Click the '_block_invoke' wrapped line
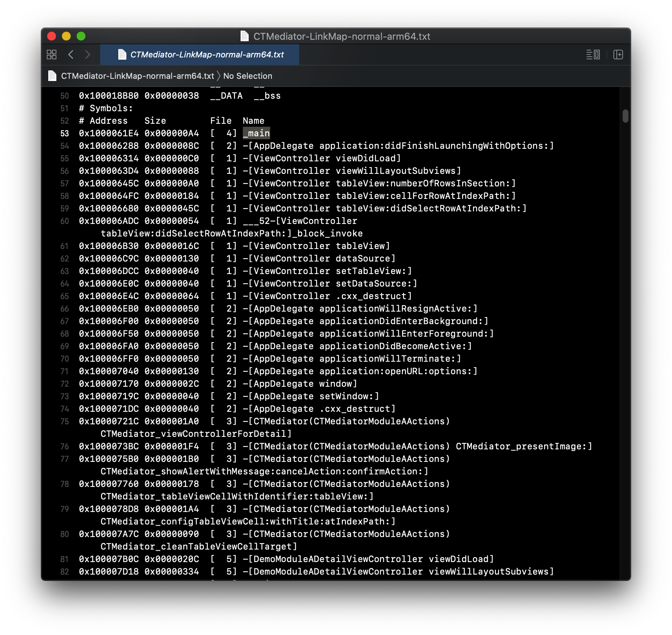The width and height of the screenshot is (672, 635). point(232,234)
